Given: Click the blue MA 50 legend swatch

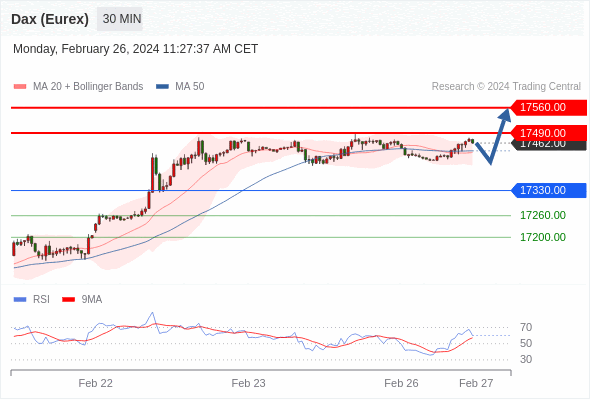Looking at the screenshot, I should [162, 87].
